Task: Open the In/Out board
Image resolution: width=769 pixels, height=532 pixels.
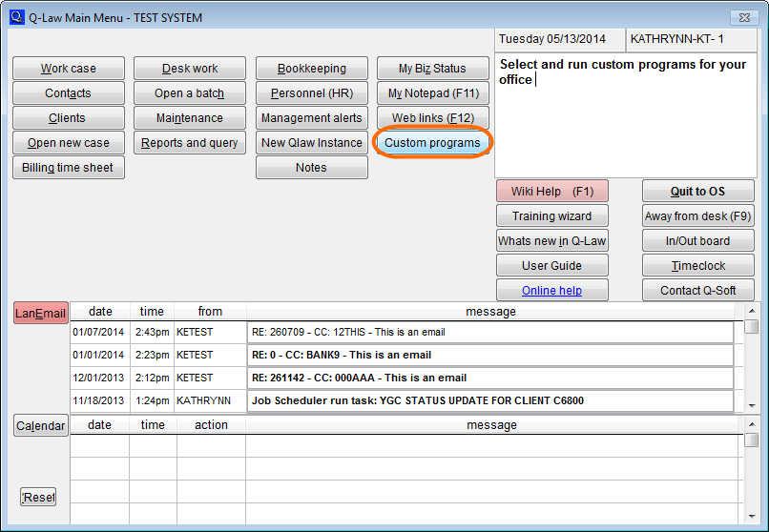Action: coord(698,241)
